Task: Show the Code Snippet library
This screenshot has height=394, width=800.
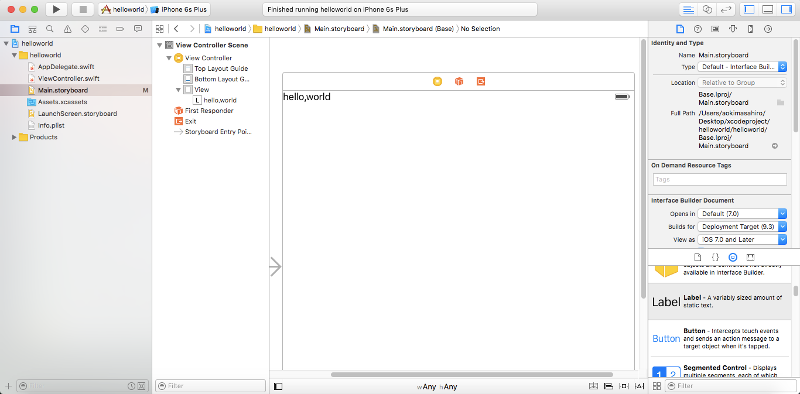Action: (x=715, y=257)
